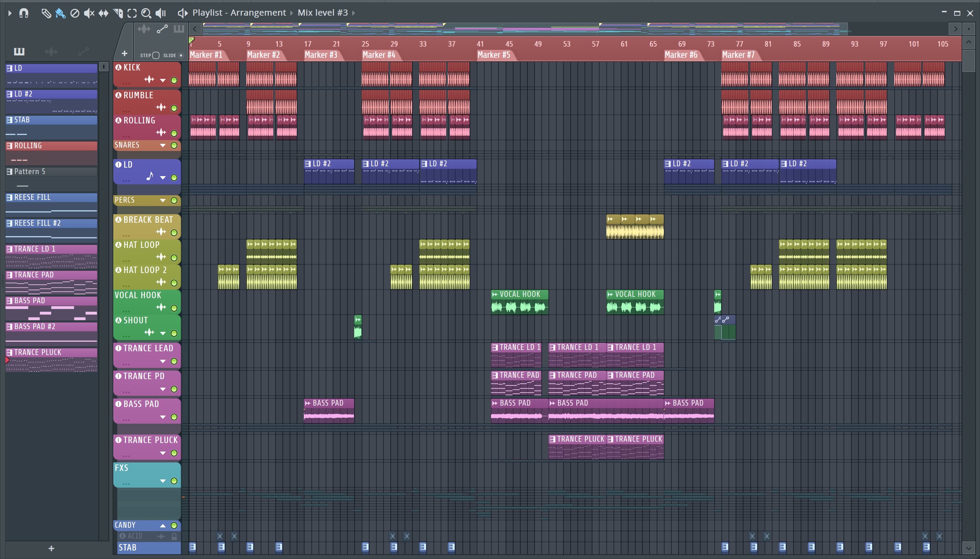Select the Playback speaker tool
The width and height of the screenshot is (980, 559).
point(161,13)
